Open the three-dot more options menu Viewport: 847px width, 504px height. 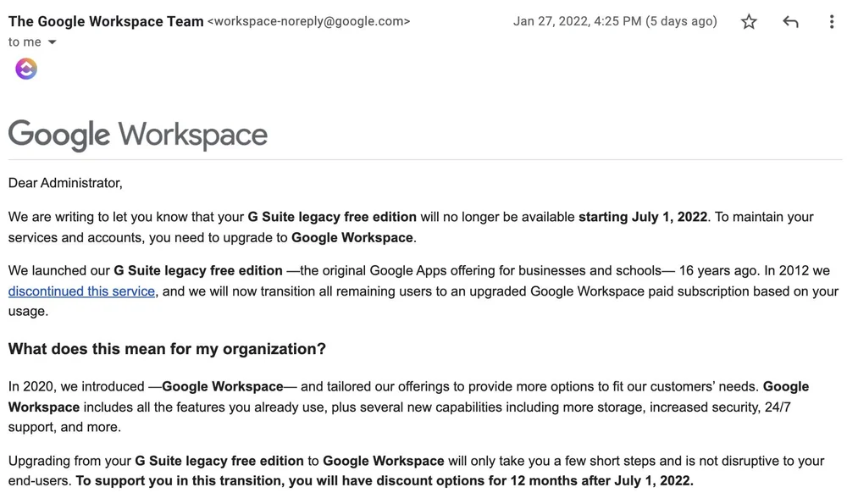[x=832, y=22]
